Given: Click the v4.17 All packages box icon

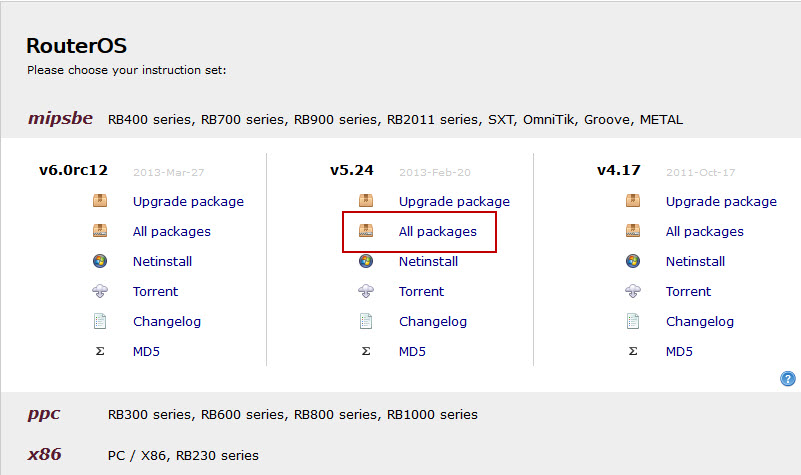Looking at the screenshot, I should [633, 231].
